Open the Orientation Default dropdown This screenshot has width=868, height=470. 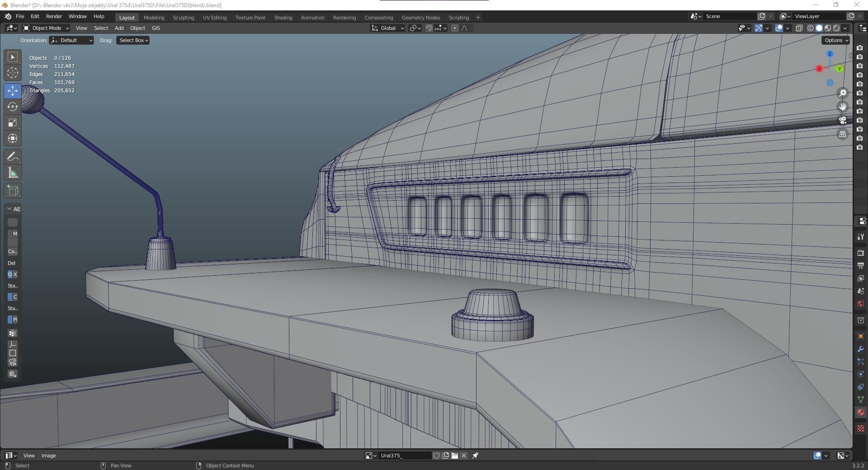72,40
